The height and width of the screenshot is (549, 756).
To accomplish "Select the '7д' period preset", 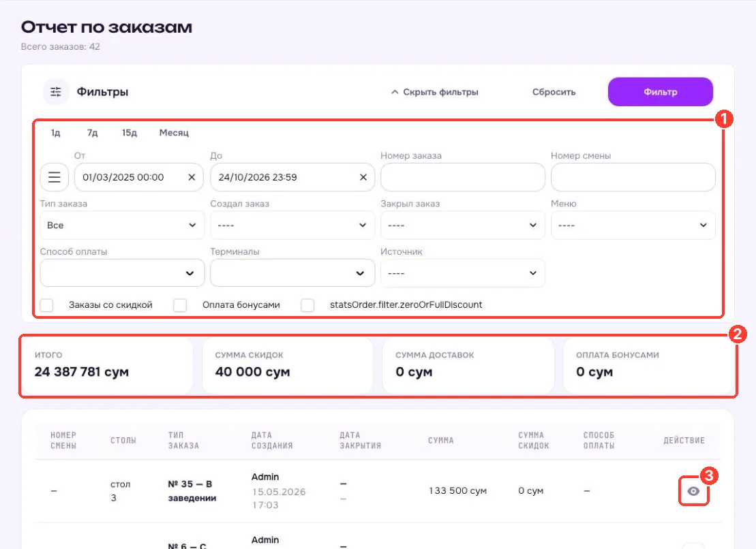I will click(92, 133).
